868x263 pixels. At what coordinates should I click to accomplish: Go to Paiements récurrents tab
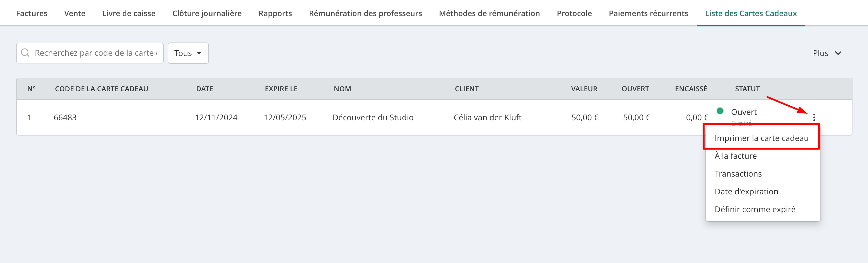point(648,13)
